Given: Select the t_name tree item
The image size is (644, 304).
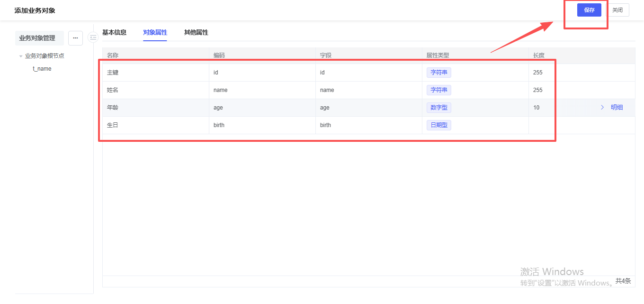Looking at the screenshot, I should 42,69.
